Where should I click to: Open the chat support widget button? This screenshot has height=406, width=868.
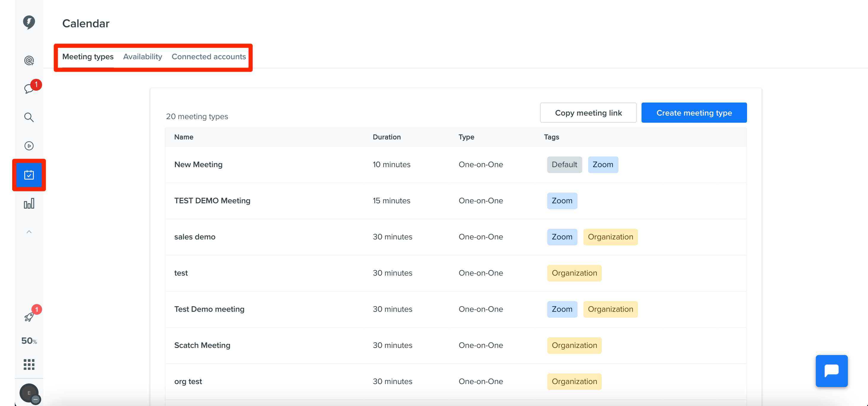[831, 371]
